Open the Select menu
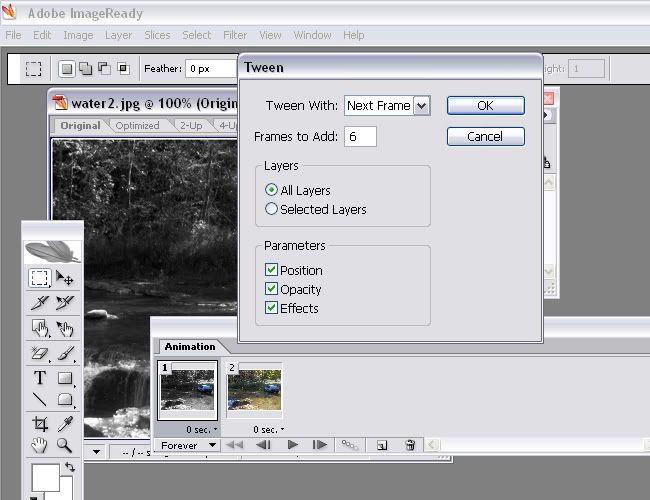 [x=196, y=35]
